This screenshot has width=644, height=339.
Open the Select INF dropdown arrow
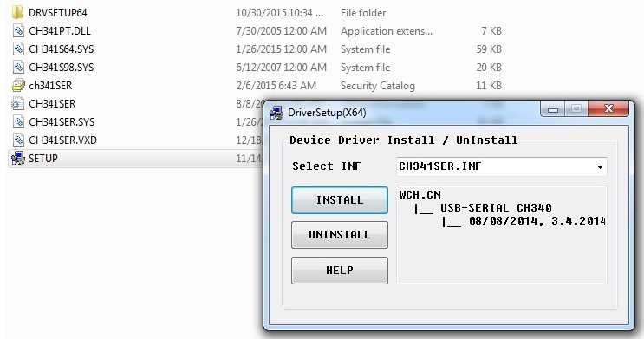pyautogui.click(x=600, y=166)
